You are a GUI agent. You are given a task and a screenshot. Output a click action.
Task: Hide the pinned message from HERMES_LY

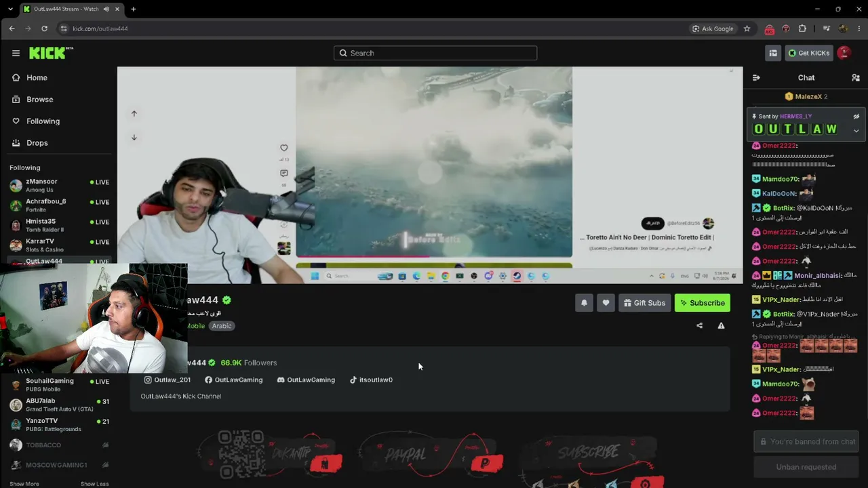[x=856, y=117]
